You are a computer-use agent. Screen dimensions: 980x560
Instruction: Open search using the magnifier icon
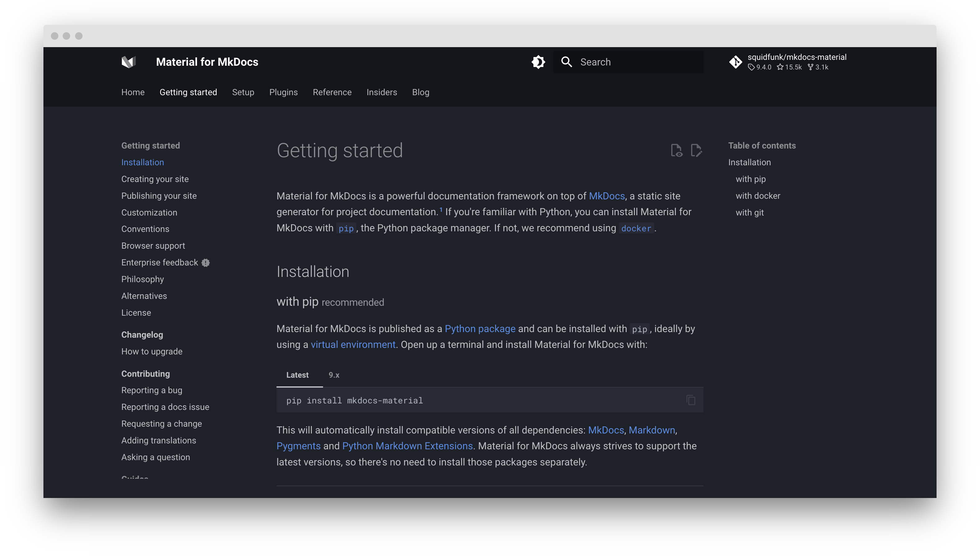pyautogui.click(x=567, y=61)
